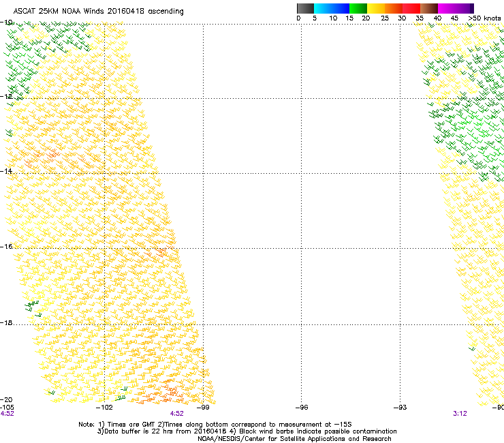Image resolution: width=504 pixels, height=443 pixels.
Task: Click the magenta 40-45 knots legend swatch
Action: 447,8
